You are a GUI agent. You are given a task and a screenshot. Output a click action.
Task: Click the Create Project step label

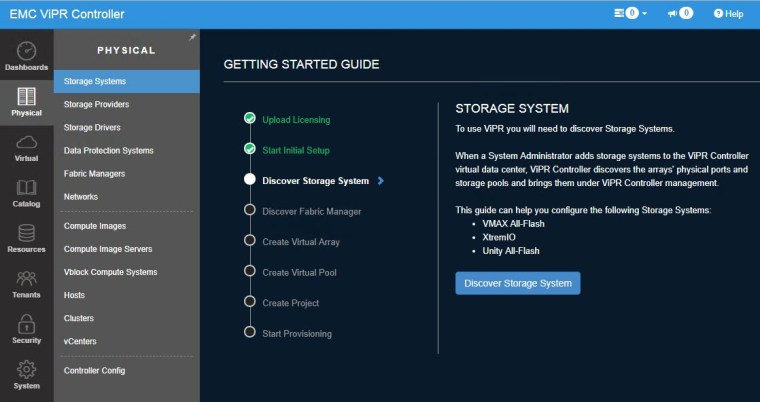[x=290, y=303]
